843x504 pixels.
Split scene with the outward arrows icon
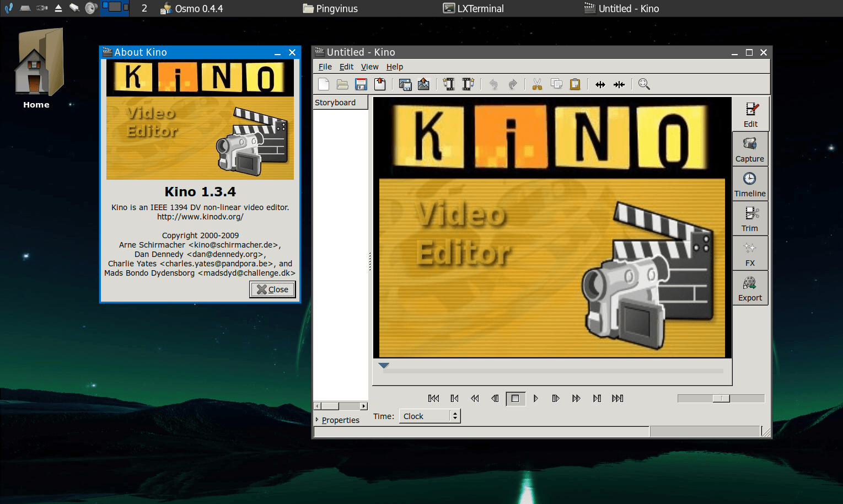click(x=600, y=84)
